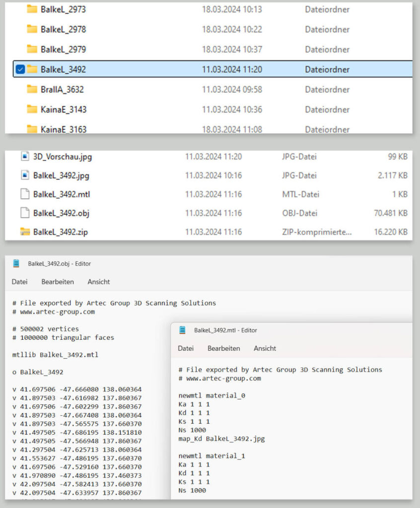Select the file name BalkeL_3492.jpg

(61, 176)
